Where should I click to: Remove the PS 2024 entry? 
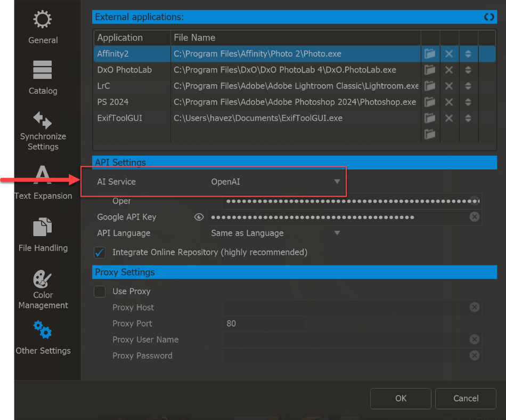[x=449, y=102]
